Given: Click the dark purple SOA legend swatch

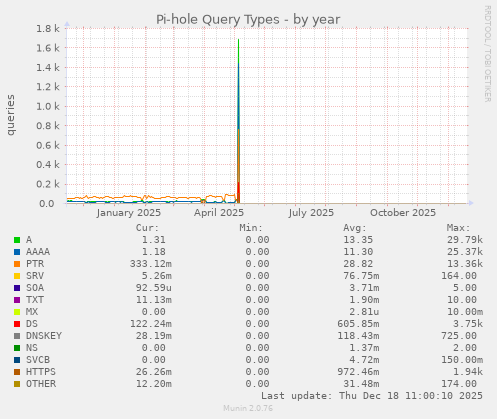Looking at the screenshot, I should click(x=17, y=288).
